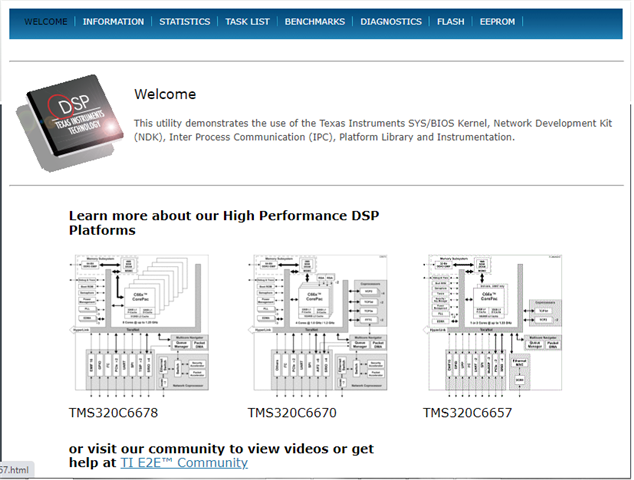Open the STATISTICS page
This screenshot has width=634, height=480.
coord(184,22)
